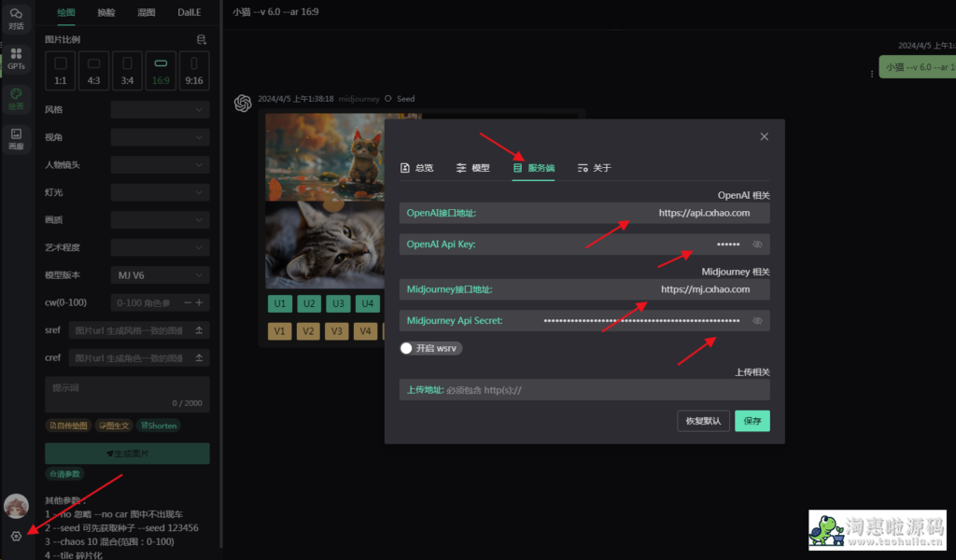The image size is (956, 560).
Task: Open settings gear at sidebar bottom
Action: click(x=16, y=537)
